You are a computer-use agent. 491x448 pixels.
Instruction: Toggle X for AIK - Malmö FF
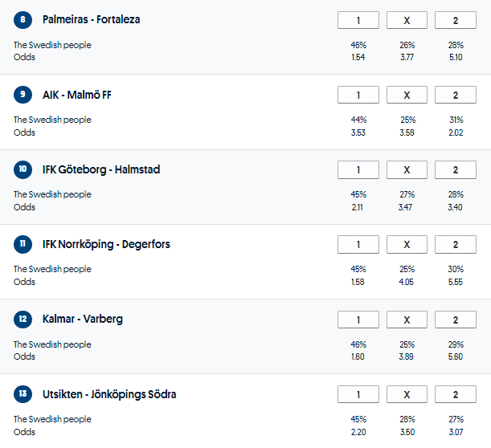pyautogui.click(x=407, y=96)
